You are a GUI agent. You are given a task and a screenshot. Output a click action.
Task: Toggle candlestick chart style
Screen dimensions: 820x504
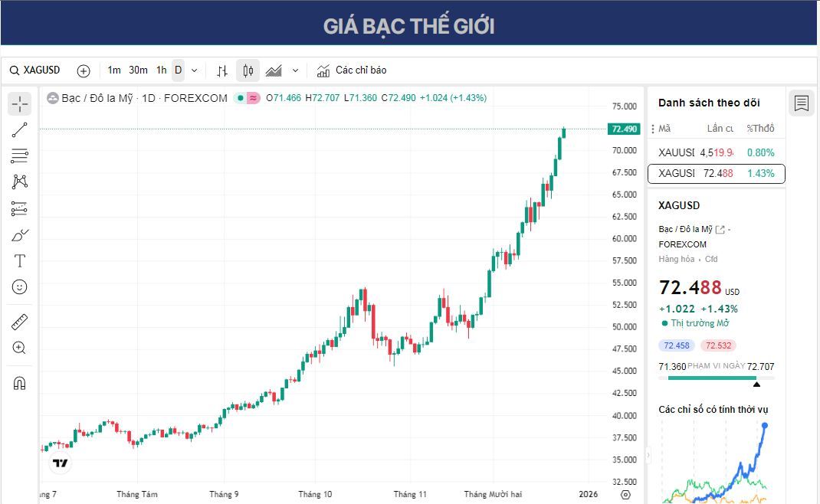[x=246, y=70]
